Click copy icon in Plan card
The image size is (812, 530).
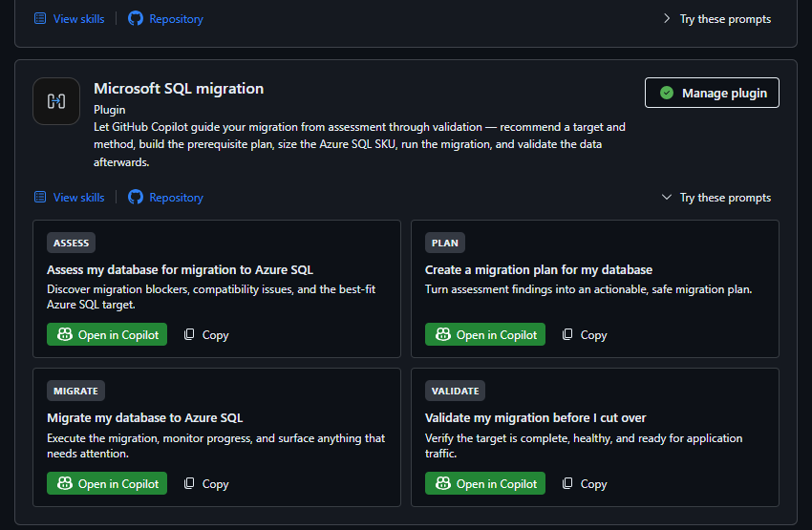[x=567, y=334]
